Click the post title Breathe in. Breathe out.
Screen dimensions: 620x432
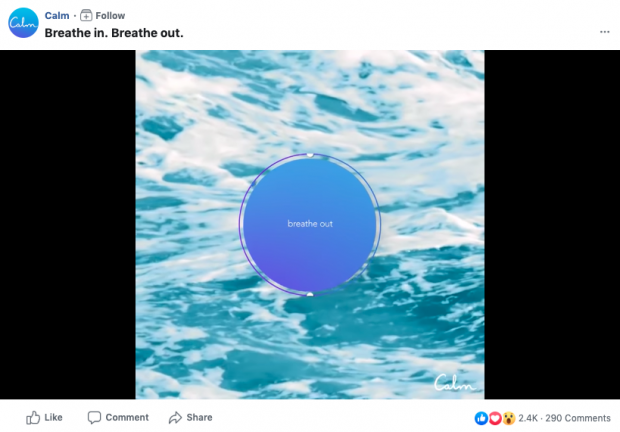click(x=114, y=33)
